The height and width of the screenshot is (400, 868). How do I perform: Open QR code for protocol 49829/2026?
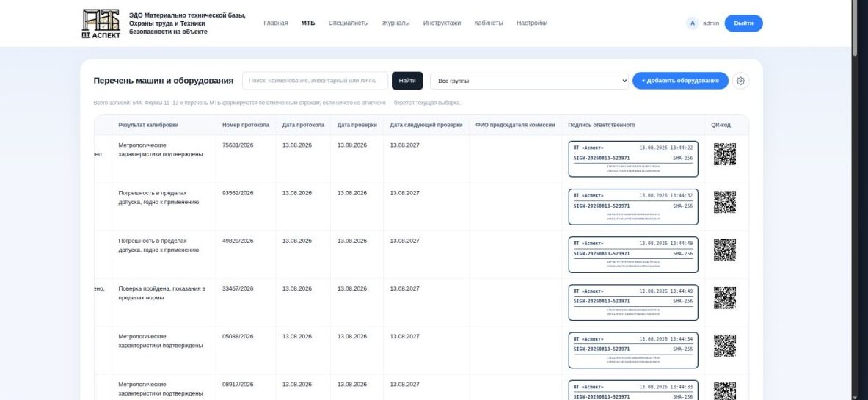coord(725,250)
